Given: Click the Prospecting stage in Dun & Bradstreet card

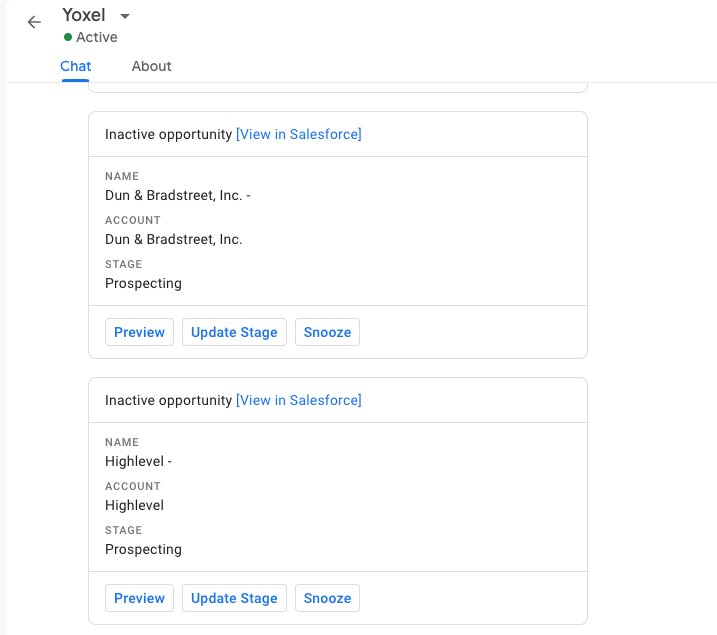Looking at the screenshot, I should point(143,283).
